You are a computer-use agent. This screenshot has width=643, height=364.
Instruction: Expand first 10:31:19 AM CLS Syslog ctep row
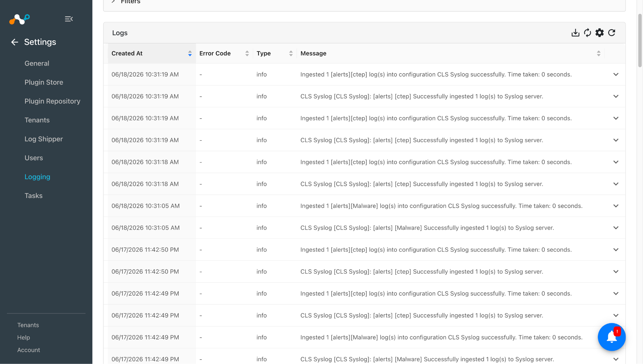[616, 96]
